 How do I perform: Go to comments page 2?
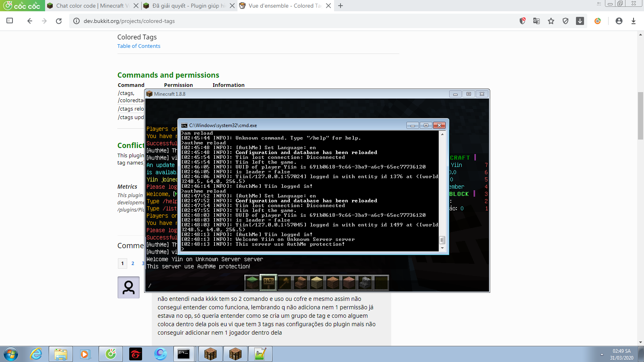point(133,263)
